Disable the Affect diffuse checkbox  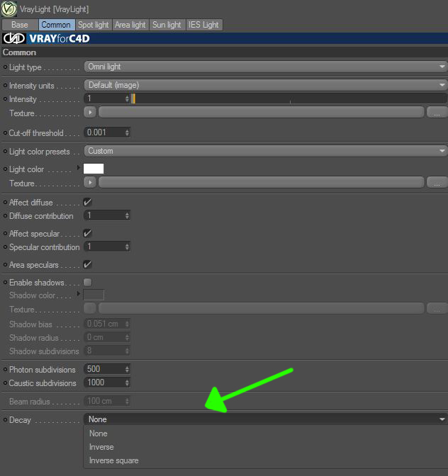pyautogui.click(x=87, y=202)
